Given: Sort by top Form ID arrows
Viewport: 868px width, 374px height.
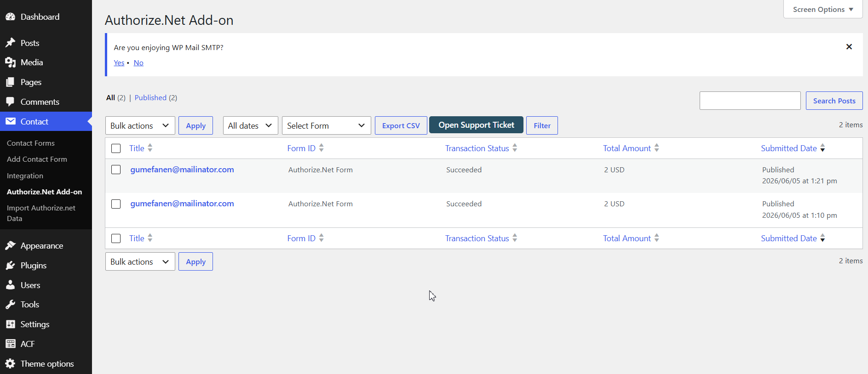Looking at the screenshot, I should pos(321,148).
